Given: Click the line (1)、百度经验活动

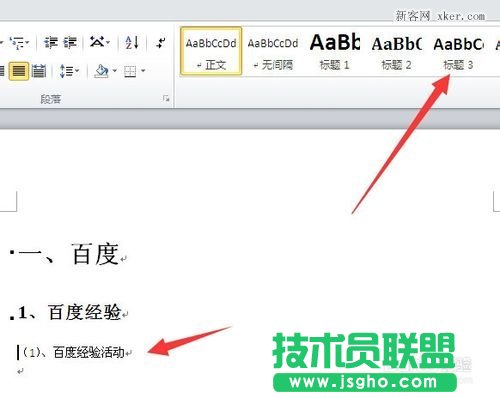Looking at the screenshot, I should 74,353.
